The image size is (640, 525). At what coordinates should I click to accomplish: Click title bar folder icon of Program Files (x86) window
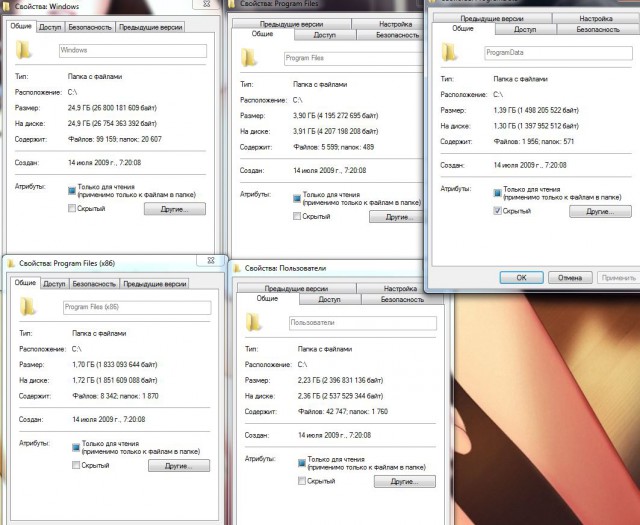click(11, 263)
